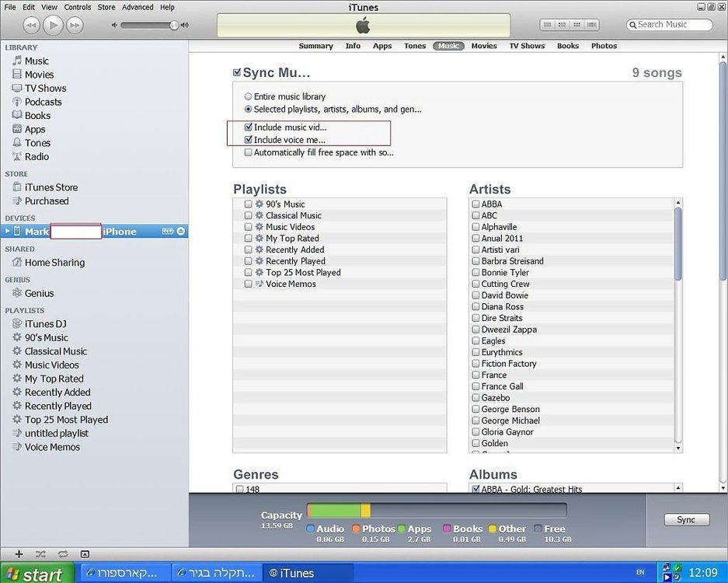Viewport: 728px width, 583px height.
Task: Open the Info tab
Action: click(353, 46)
